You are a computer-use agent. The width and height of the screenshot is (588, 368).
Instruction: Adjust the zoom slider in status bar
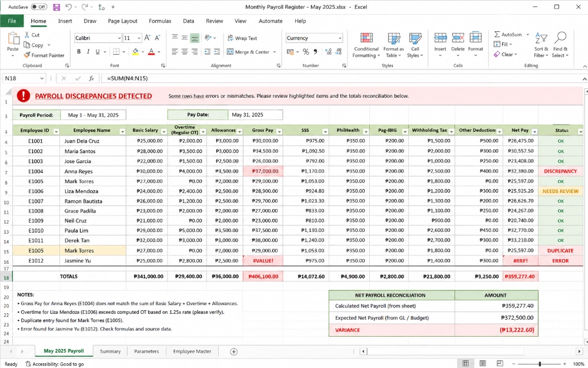click(540, 363)
